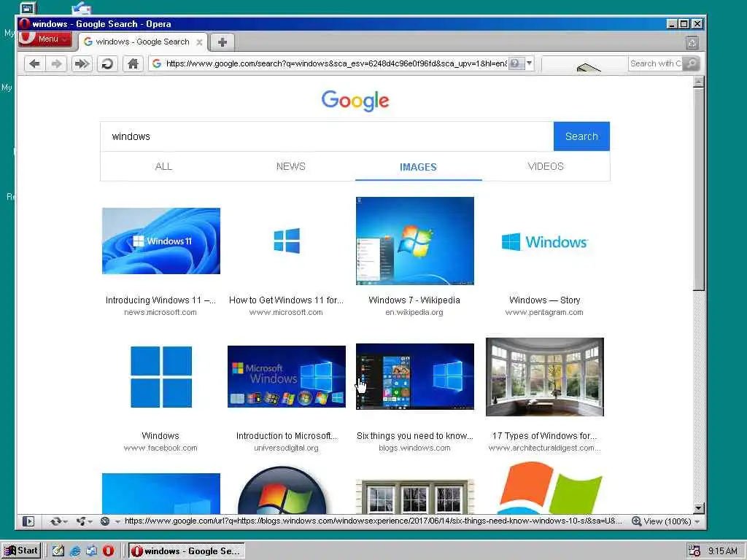This screenshot has width=747, height=560.
Task: Click the Google search box containing 'windows'
Action: [x=327, y=136]
